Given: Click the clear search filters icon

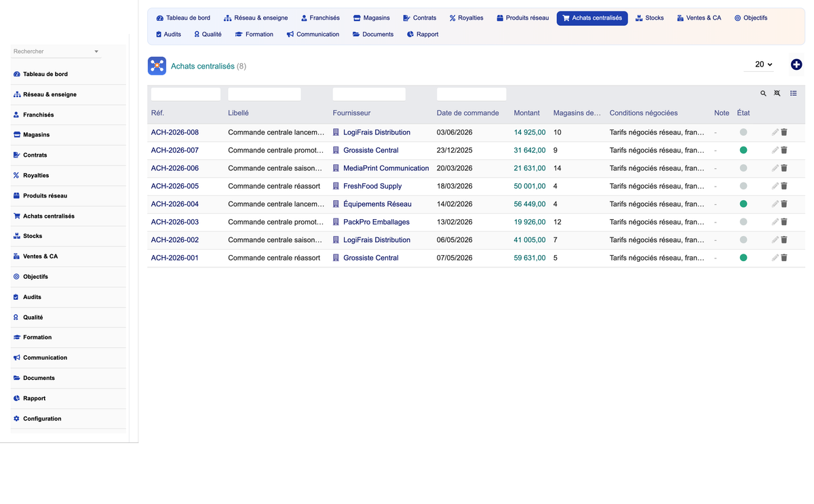Looking at the screenshot, I should pos(777,94).
